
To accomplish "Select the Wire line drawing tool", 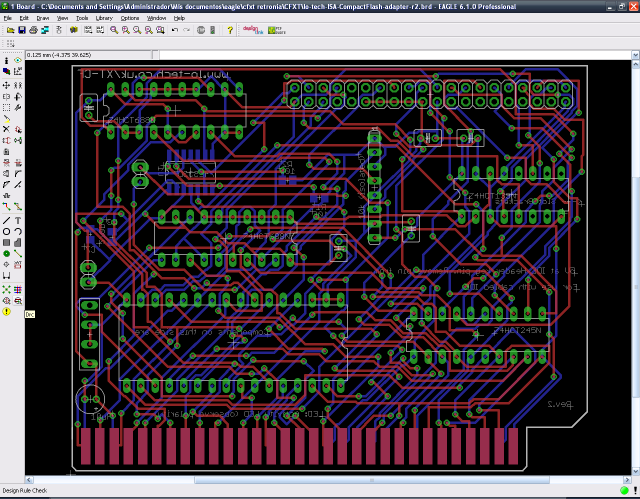I will coord(6,221).
